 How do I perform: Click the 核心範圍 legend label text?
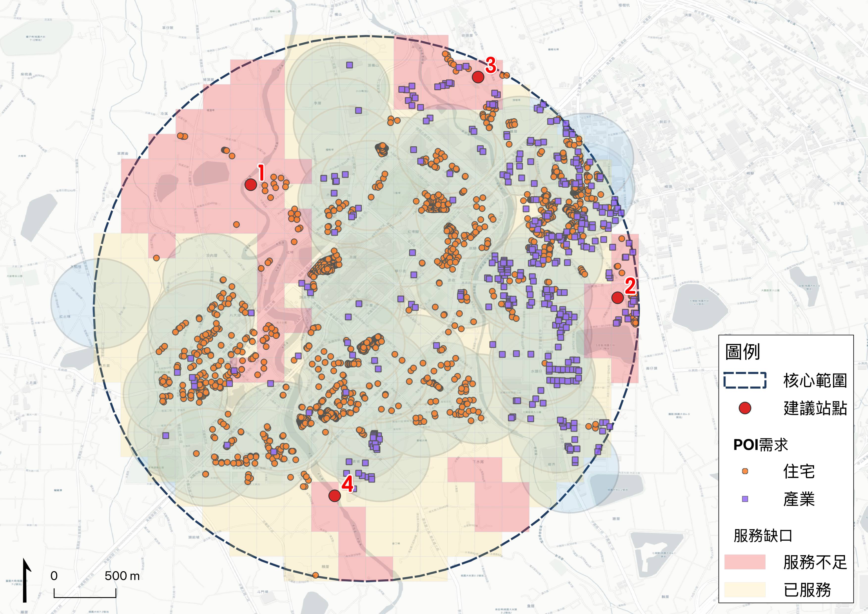pyautogui.click(x=815, y=380)
